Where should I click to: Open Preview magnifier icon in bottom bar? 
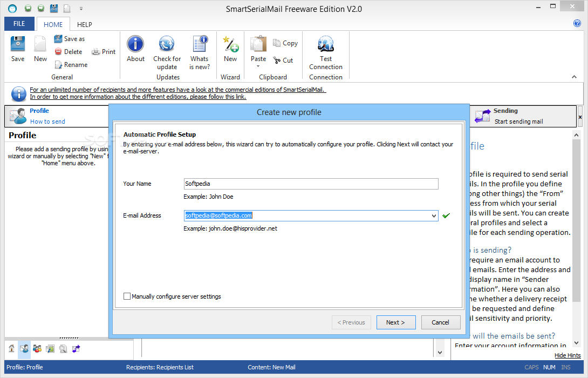tap(63, 348)
